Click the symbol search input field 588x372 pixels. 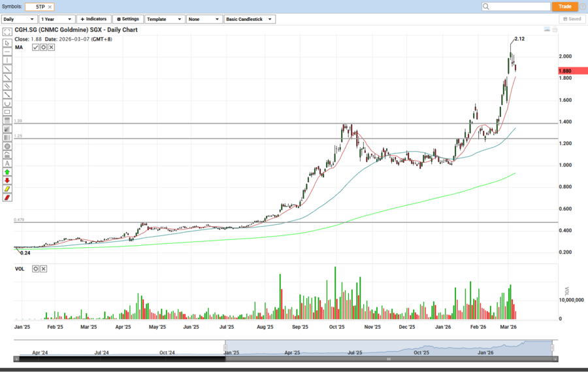[520, 7]
